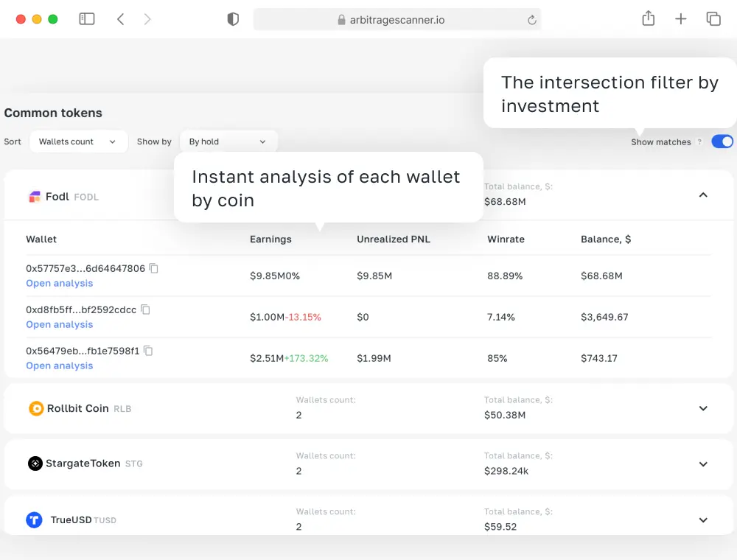Show the tab overview icon

[713, 19]
